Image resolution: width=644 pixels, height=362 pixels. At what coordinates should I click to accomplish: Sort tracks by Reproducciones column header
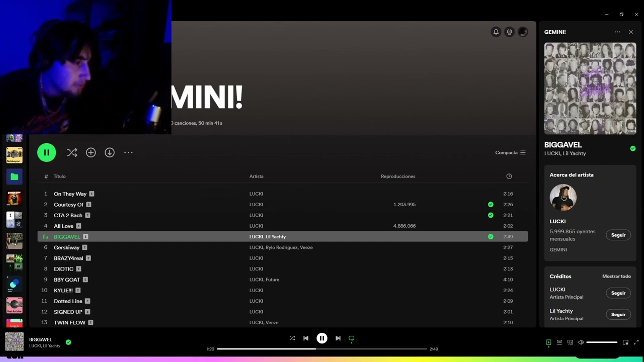[398, 176]
